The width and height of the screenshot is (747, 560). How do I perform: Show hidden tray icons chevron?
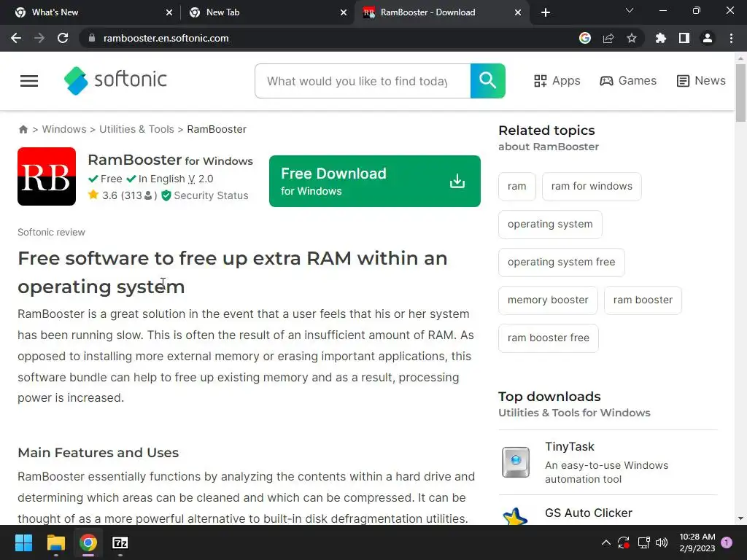point(606,542)
